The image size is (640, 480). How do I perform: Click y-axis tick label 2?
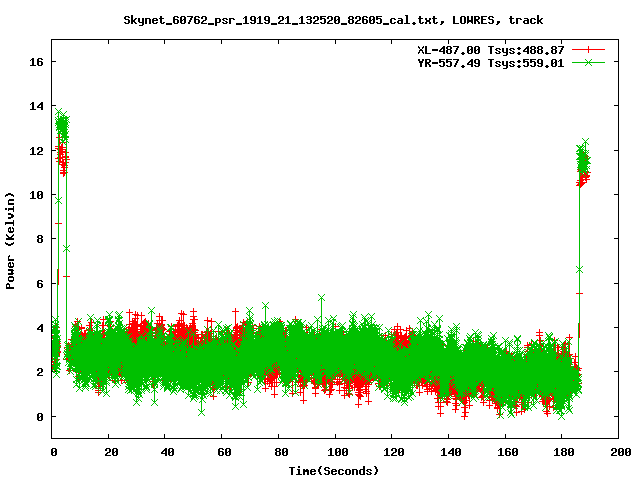point(40,372)
